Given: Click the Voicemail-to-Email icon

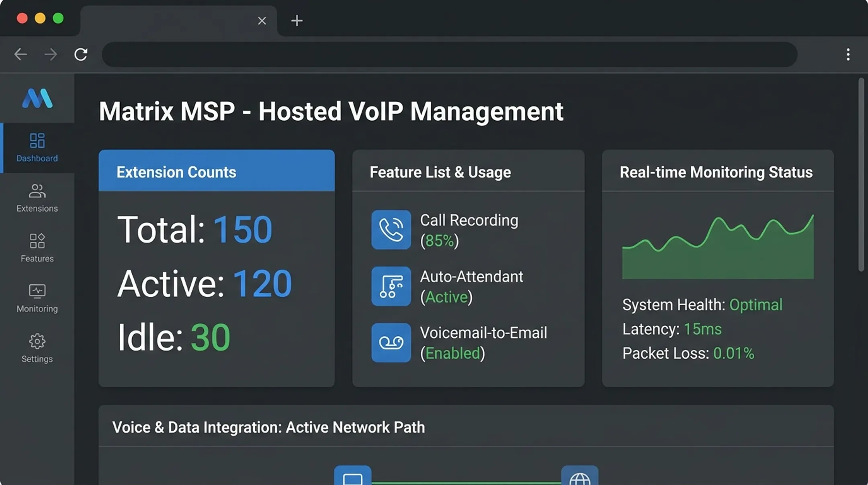Looking at the screenshot, I should (391, 343).
